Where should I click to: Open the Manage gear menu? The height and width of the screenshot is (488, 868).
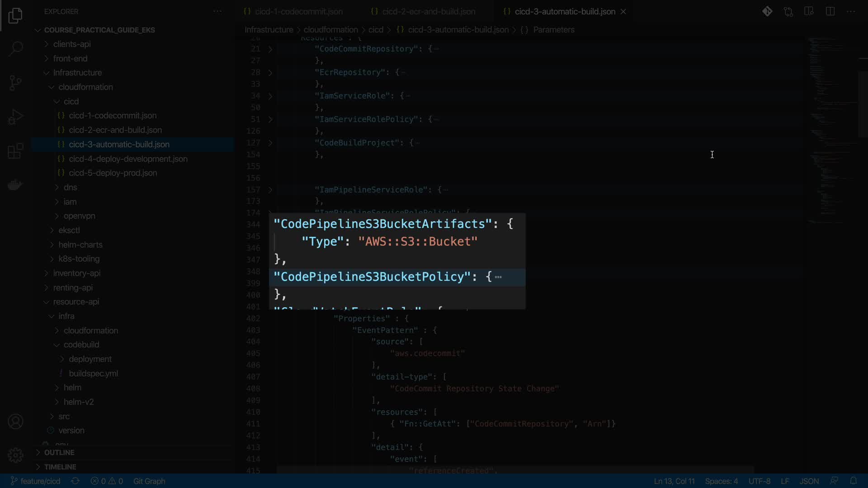point(15,455)
